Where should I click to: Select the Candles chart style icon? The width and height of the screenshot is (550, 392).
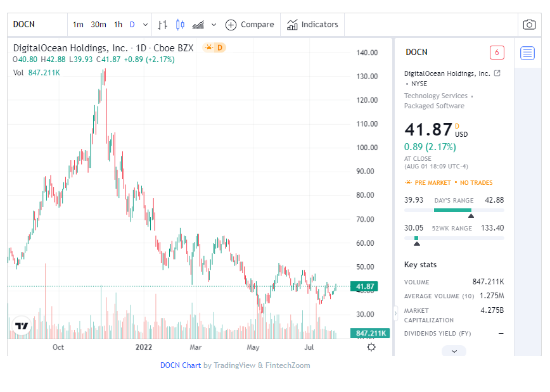(x=180, y=25)
